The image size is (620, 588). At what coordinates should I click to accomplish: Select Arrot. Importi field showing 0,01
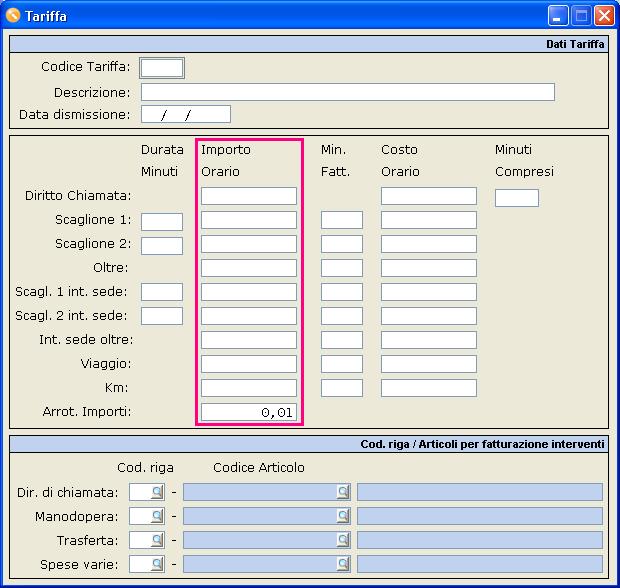pos(249,412)
